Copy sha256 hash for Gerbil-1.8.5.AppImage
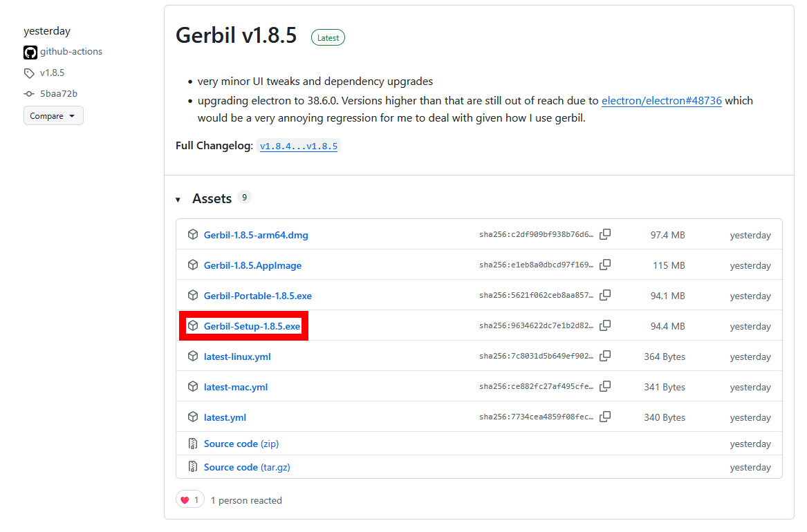This screenshot has width=807, height=532. click(605, 265)
